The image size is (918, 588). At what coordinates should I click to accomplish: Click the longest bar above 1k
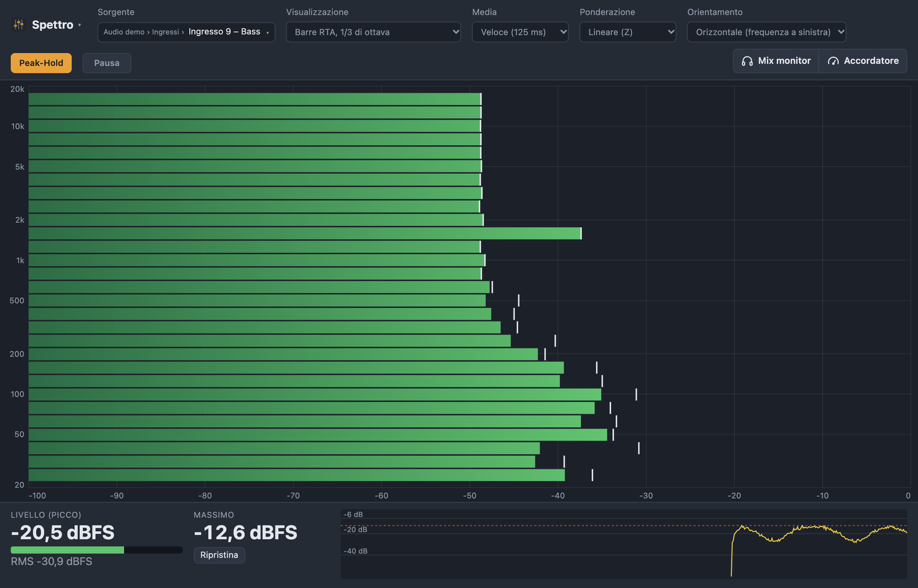[305, 233]
